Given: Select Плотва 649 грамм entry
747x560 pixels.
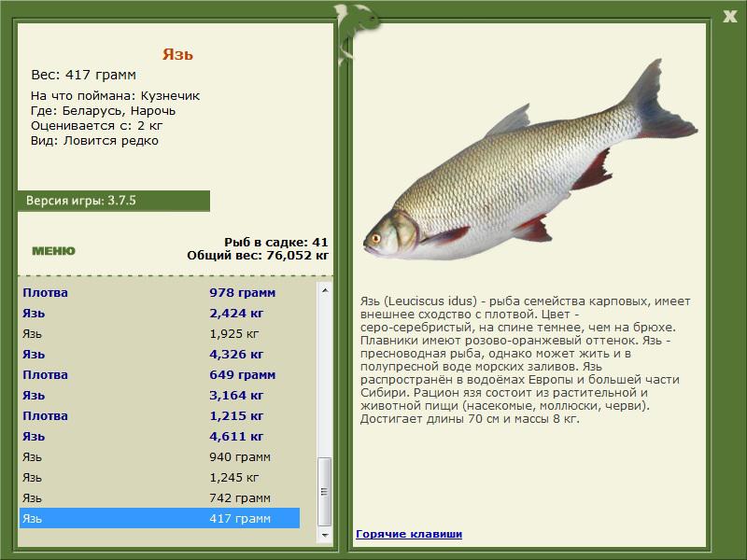Looking at the screenshot, I should (x=159, y=375).
